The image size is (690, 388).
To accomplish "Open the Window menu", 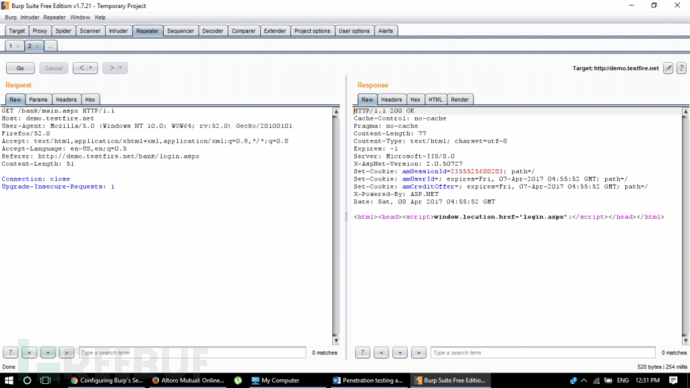I will (80, 17).
